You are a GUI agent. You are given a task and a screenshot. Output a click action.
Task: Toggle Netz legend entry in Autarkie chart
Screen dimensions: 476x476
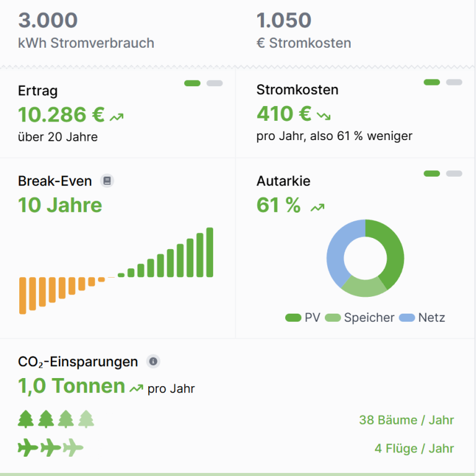pos(422,317)
